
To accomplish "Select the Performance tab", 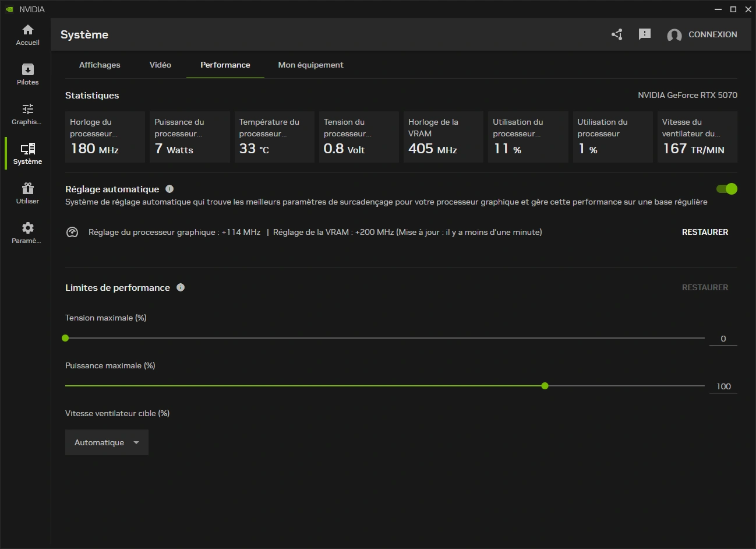I will 225,65.
